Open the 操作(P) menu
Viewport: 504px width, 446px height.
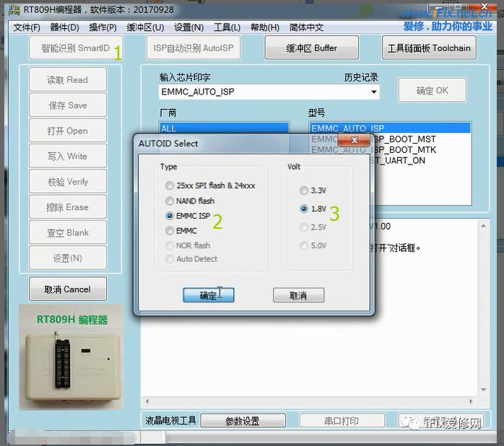point(103,27)
